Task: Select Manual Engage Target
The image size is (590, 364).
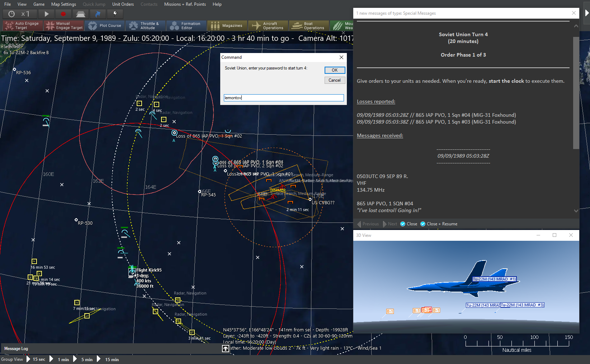Action: (64, 25)
